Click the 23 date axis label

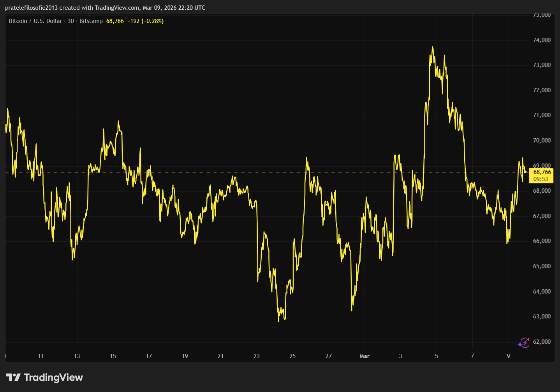tap(257, 356)
